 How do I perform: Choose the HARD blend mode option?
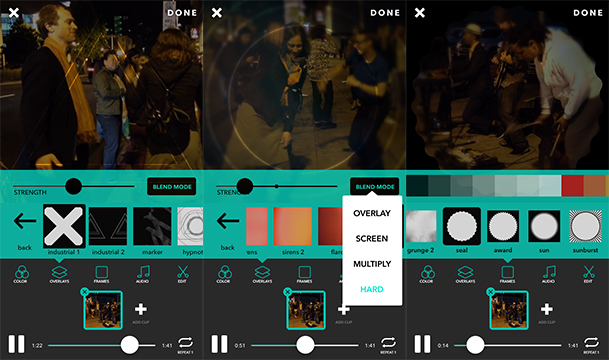coord(372,289)
